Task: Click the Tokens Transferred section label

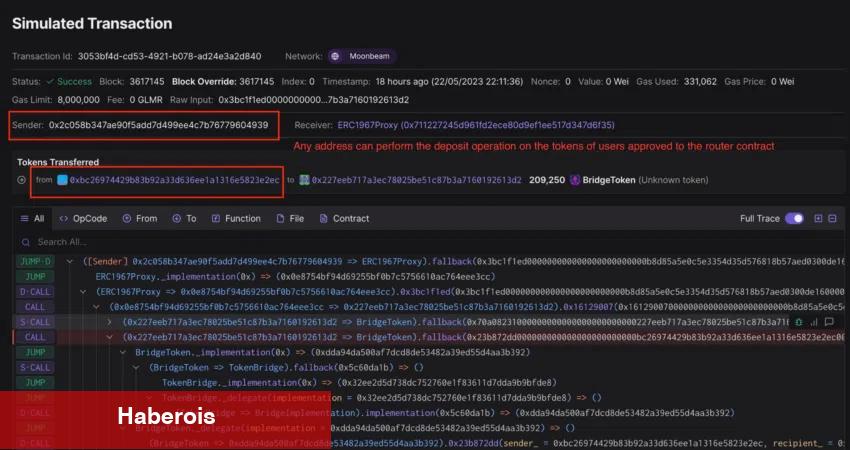Action: (58, 162)
